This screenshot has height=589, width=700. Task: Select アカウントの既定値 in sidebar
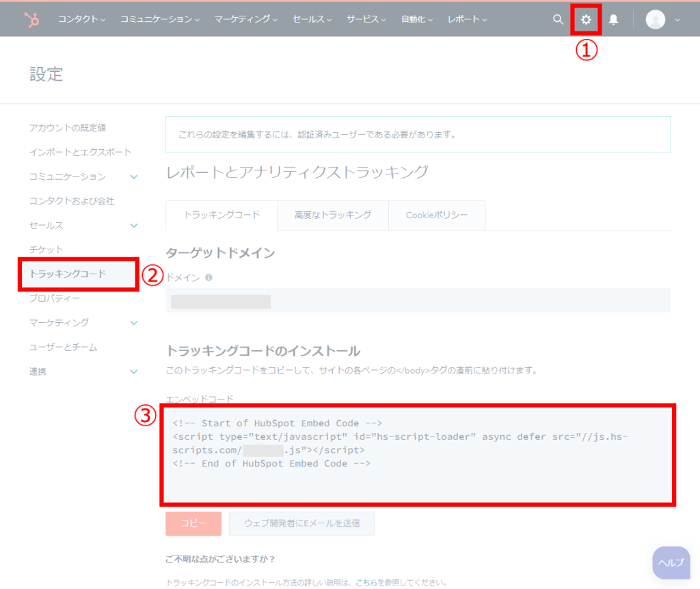tap(68, 128)
